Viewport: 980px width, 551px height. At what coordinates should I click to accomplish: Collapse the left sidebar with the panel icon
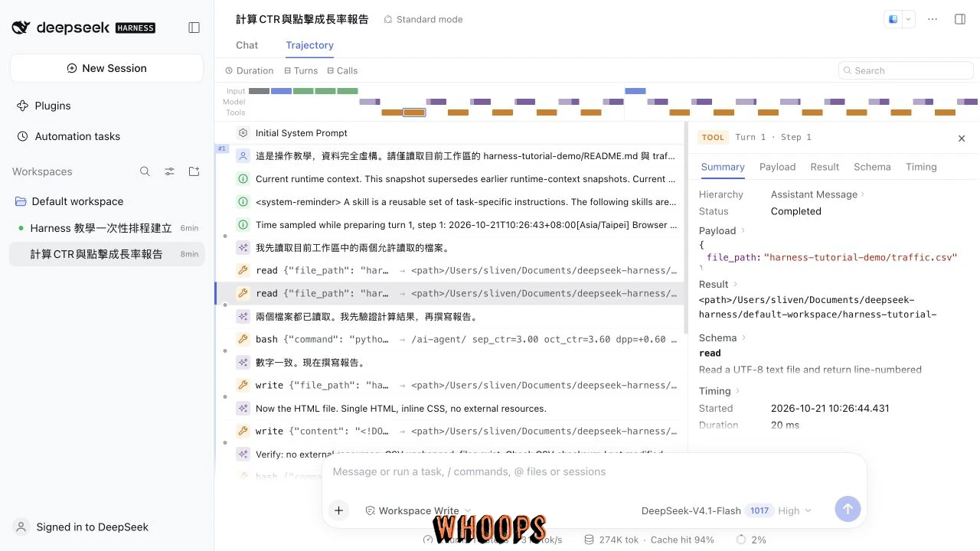[194, 28]
